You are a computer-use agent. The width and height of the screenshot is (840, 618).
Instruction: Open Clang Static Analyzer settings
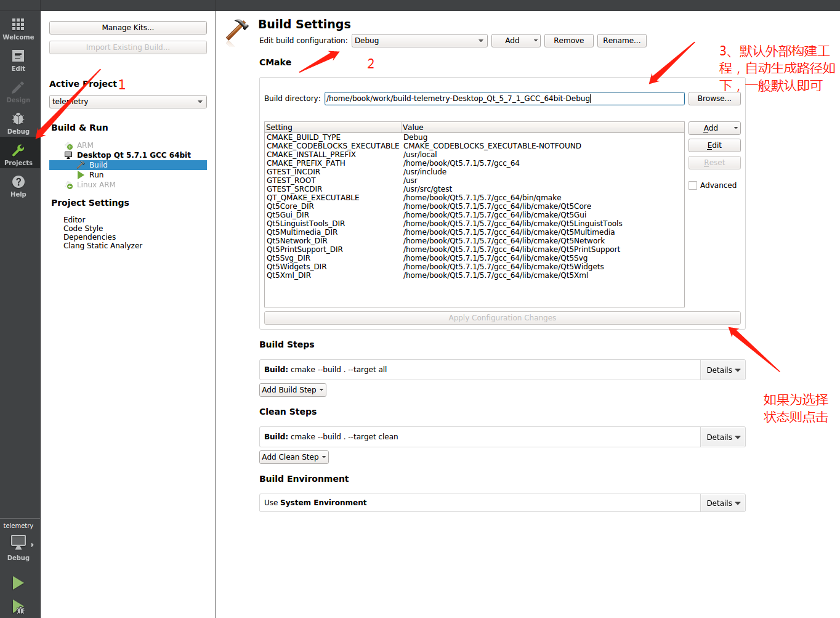coord(103,246)
